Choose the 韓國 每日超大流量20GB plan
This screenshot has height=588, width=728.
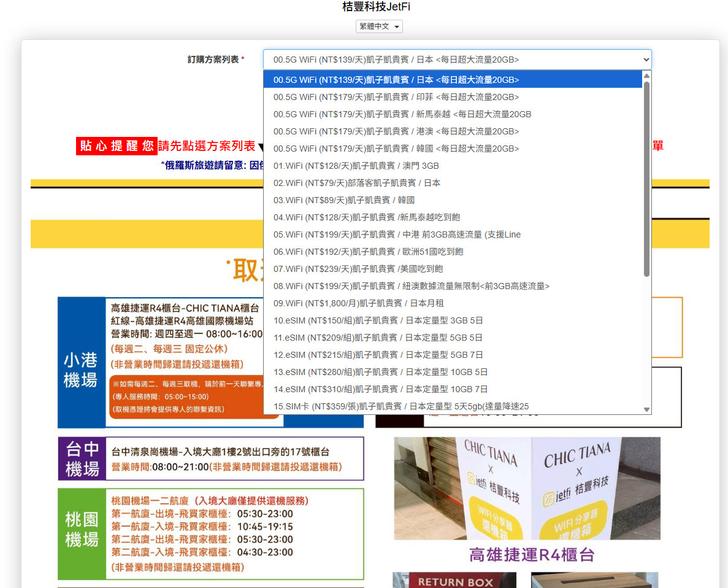coord(396,149)
